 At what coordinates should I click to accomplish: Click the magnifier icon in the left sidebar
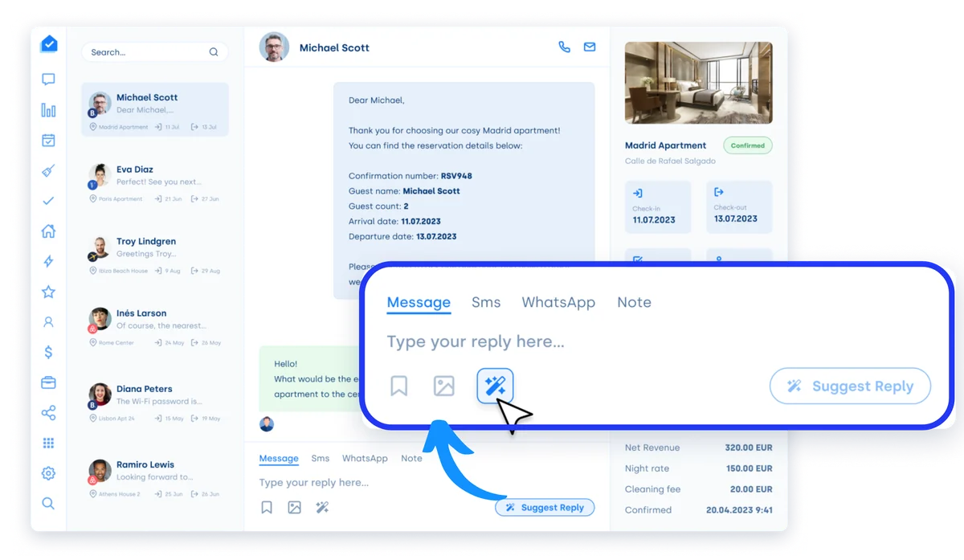48,504
